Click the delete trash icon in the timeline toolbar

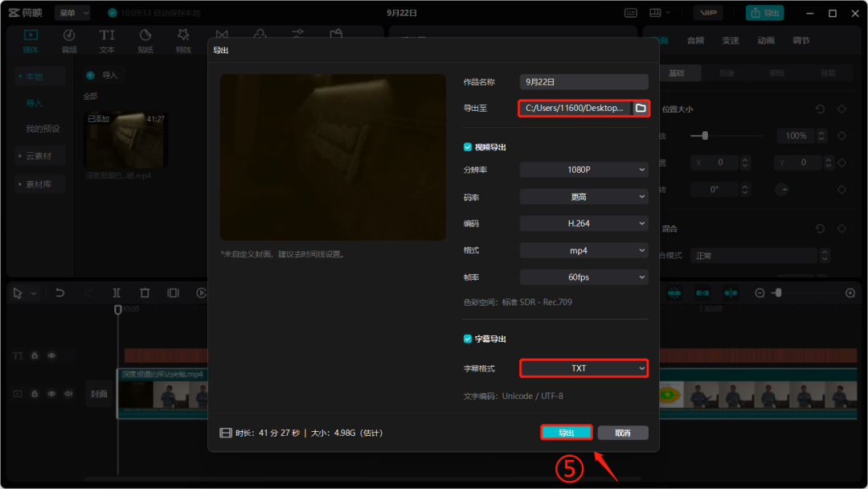(x=145, y=293)
